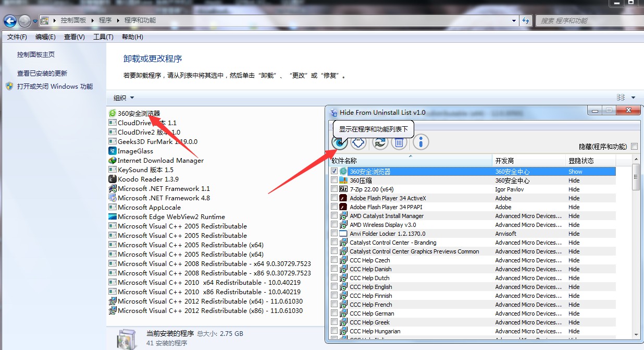Click the Internet Download Manager icon
This screenshot has width=644, height=350.
[112, 160]
